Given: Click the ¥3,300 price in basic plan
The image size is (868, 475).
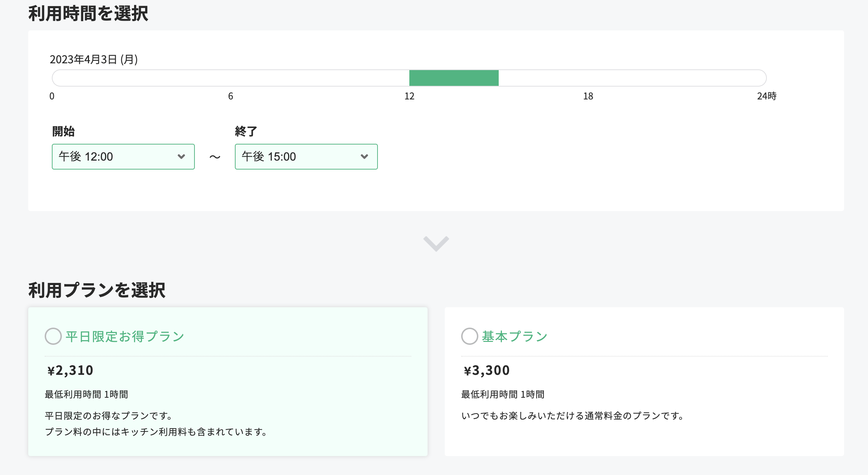Looking at the screenshot, I should click(x=487, y=370).
